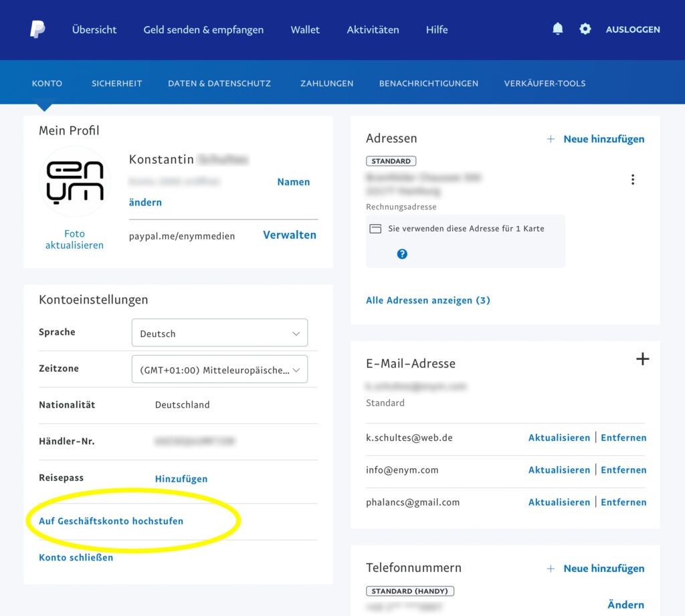The height and width of the screenshot is (616, 685).
Task: Click the paypal.me/enymmedien text
Action: (x=182, y=236)
